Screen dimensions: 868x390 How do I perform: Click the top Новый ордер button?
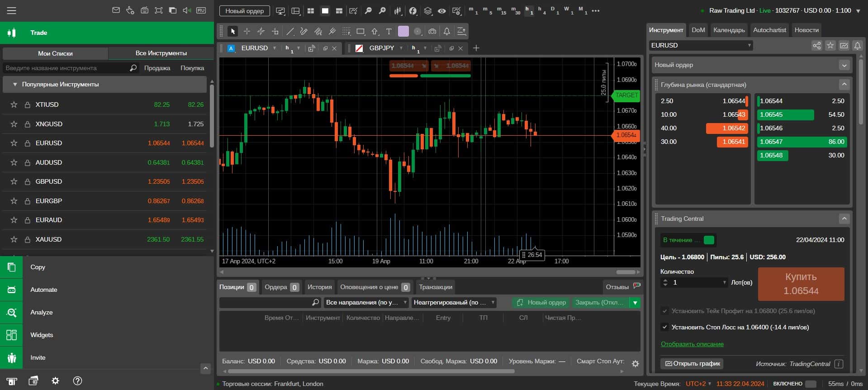point(244,11)
